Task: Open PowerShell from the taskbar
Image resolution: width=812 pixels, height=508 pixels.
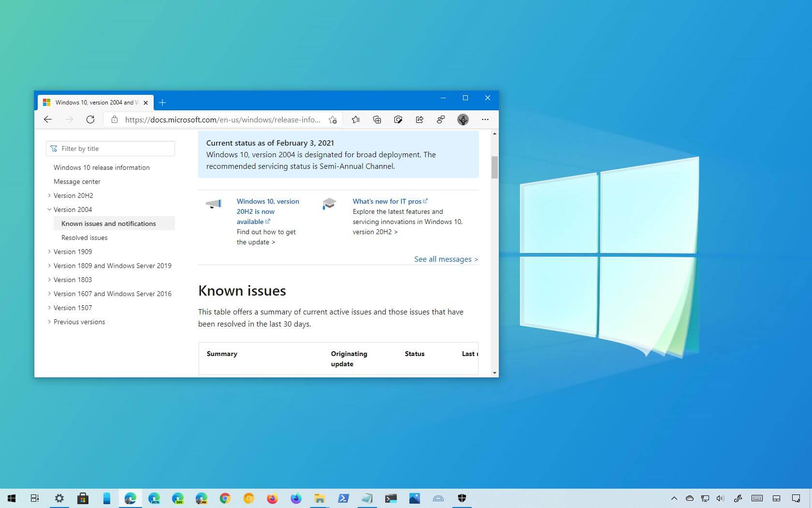Action: click(343, 498)
